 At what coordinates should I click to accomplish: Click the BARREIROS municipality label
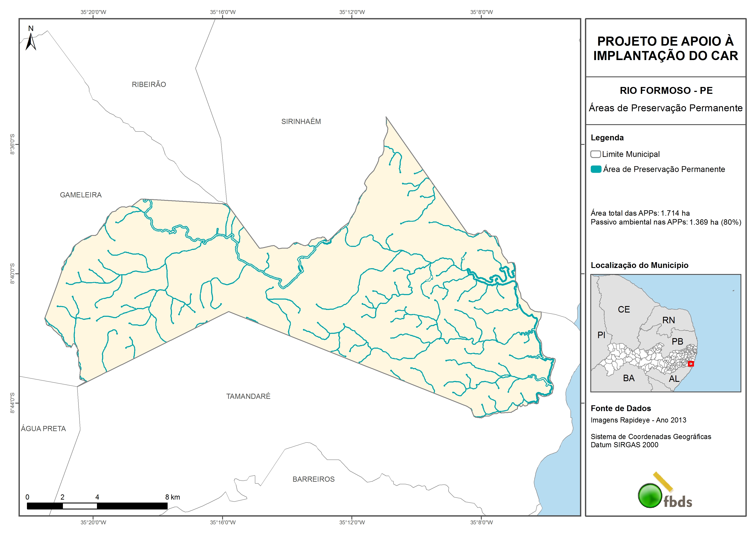tap(313, 479)
